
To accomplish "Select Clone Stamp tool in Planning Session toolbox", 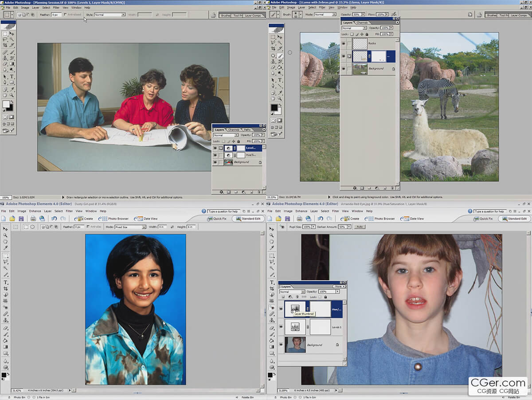I will pyautogui.click(x=5, y=58).
